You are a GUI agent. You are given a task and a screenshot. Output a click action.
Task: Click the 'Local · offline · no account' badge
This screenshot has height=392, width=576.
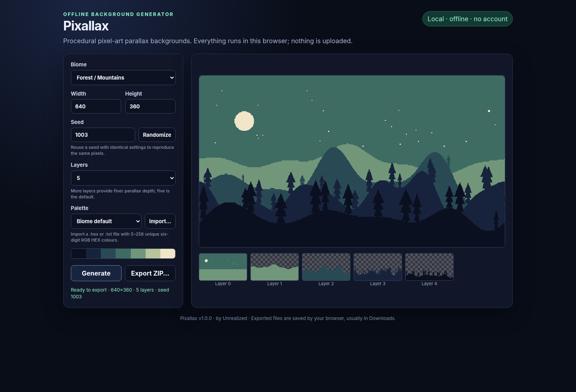pos(467,19)
